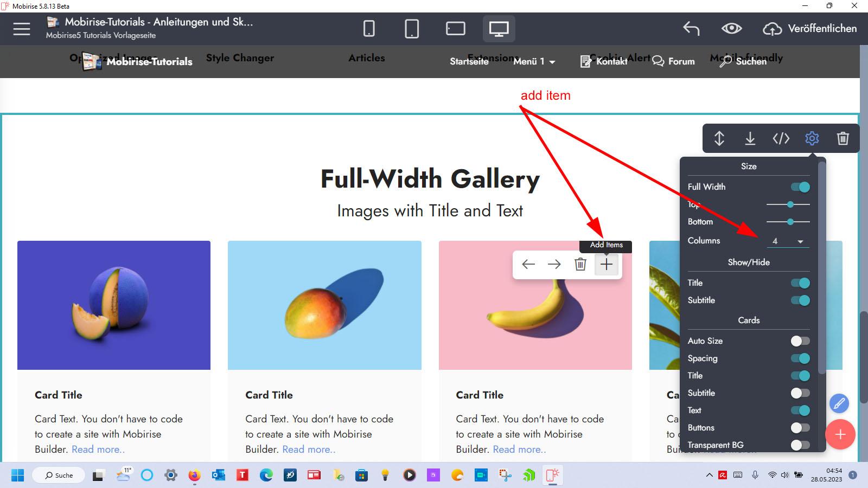The image size is (868, 488).
Task: Click the parameters panel scrollbar
Action: [x=822, y=268]
